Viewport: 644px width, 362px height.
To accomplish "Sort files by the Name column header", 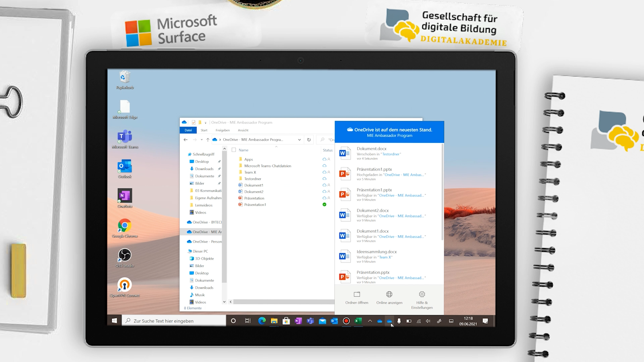I will pyautogui.click(x=244, y=150).
